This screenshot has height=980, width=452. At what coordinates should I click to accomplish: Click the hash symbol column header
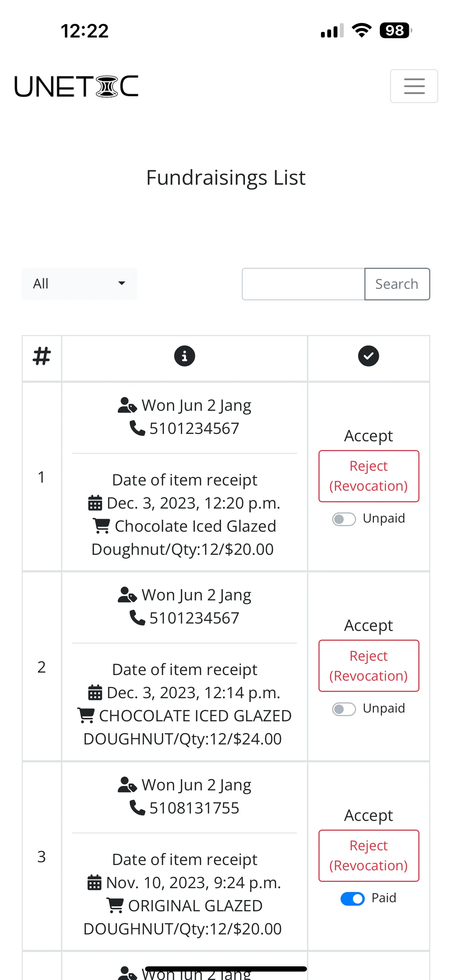pyautogui.click(x=42, y=356)
